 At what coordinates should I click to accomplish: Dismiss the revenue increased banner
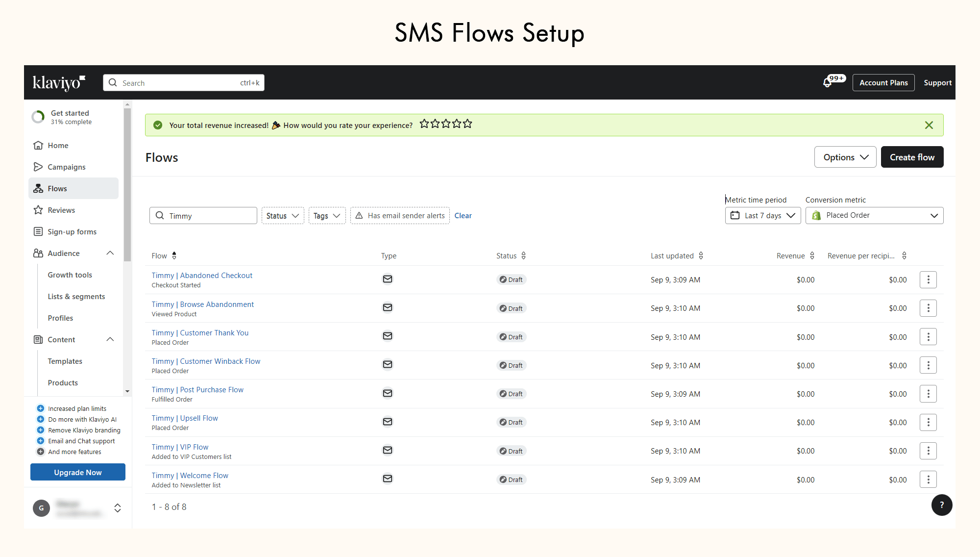pos(929,125)
